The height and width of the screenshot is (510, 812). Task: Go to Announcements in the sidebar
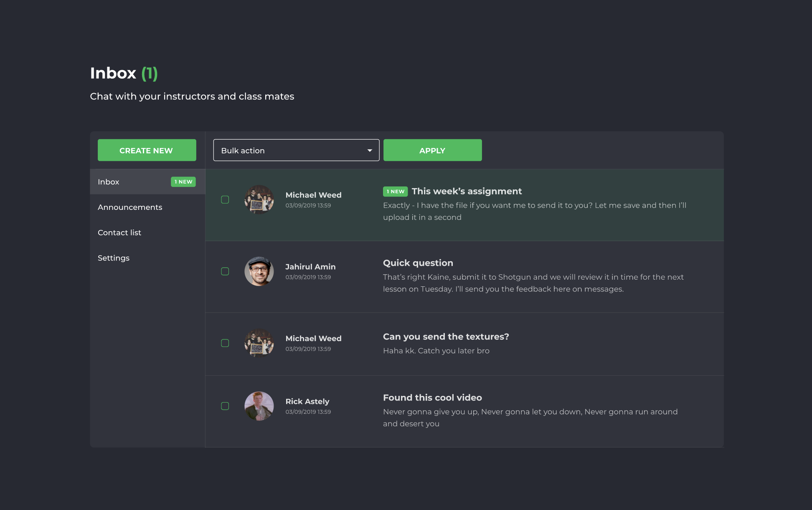(x=130, y=207)
